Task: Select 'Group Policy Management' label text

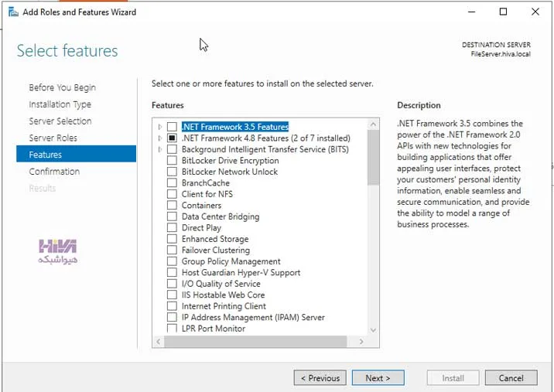Action: 231,261
